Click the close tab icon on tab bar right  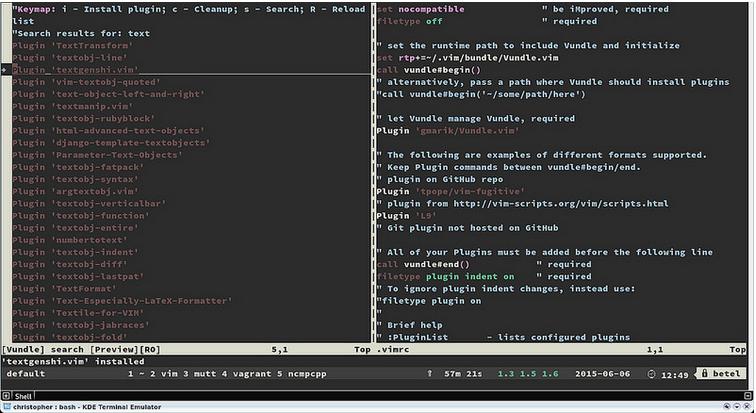click(x=750, y=396)
